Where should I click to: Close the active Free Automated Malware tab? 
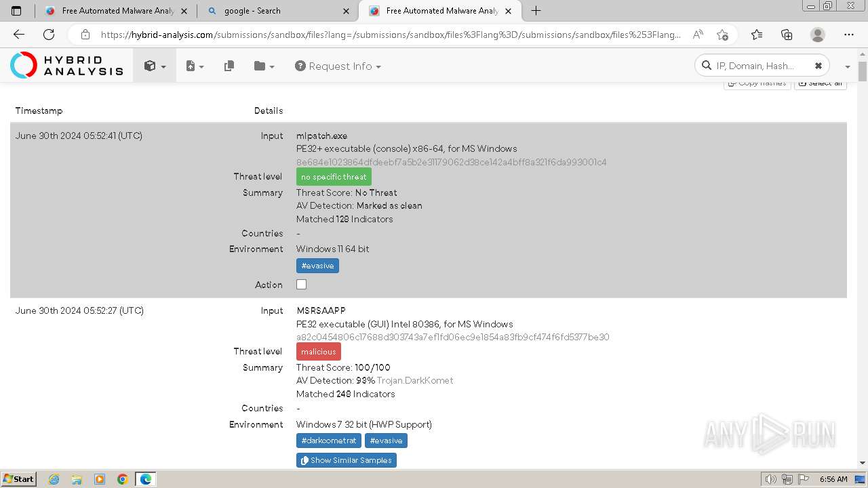(x=509, y=11)
